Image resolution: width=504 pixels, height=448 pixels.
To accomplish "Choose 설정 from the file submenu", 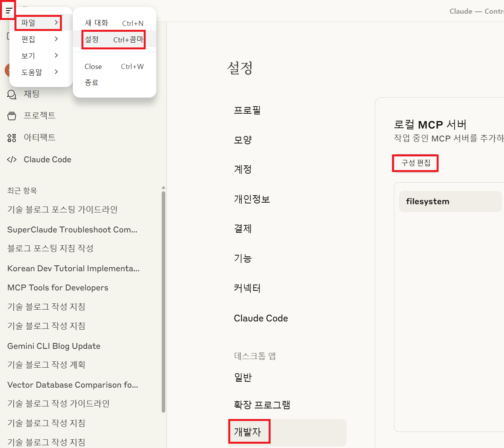I will tap(114, 40).
